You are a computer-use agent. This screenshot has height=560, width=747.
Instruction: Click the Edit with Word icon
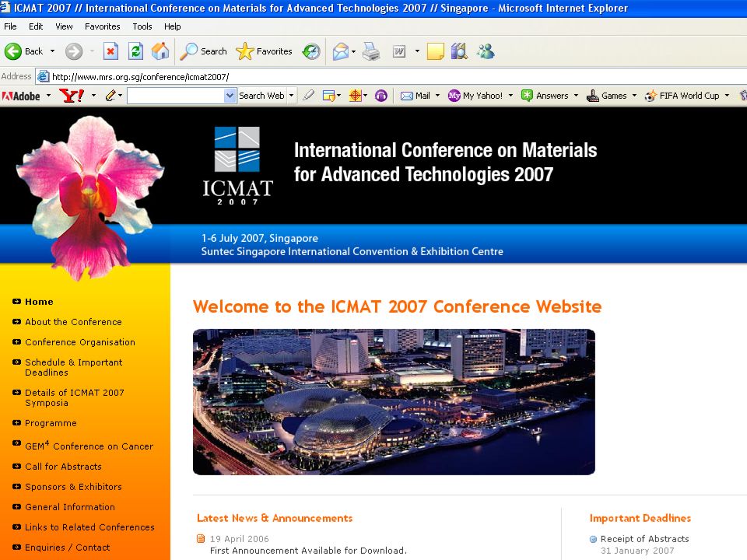398,51
